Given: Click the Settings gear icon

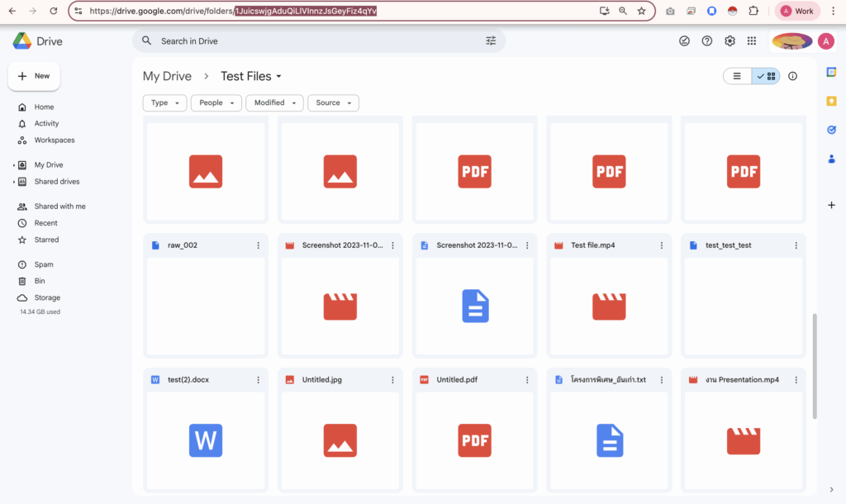Looking at the screenshot, I should coord(730,41).
